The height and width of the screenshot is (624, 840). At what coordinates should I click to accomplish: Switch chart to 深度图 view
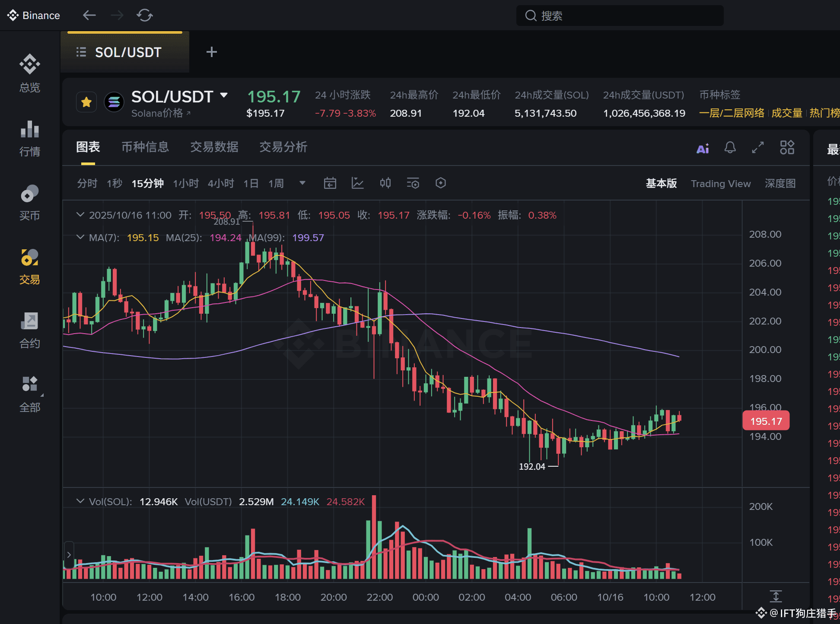tap(780, 184)
